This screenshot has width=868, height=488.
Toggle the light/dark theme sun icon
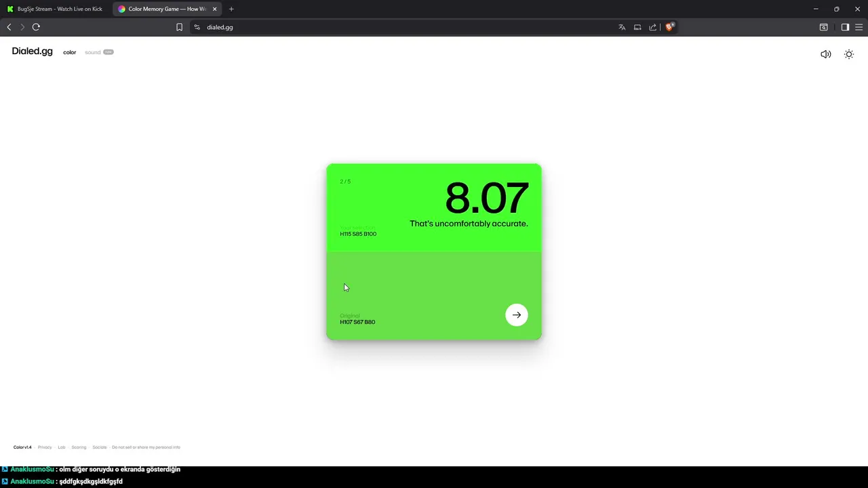pyautogui.click(x=849, y=54)
